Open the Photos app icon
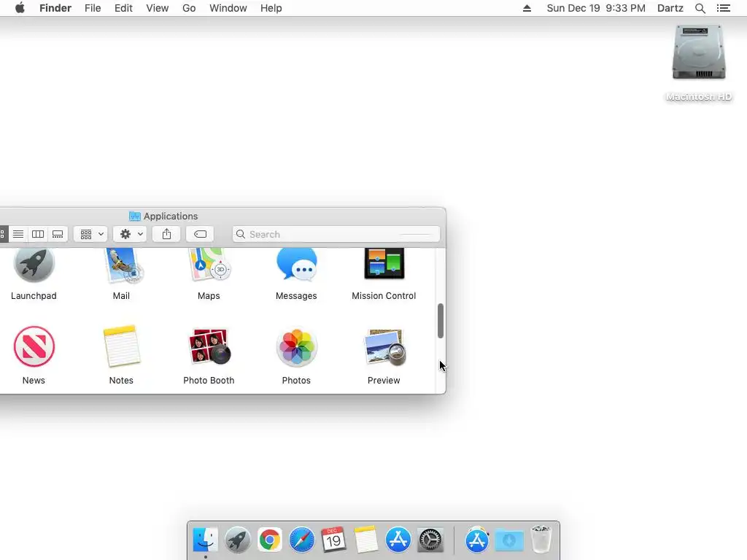This screenshot has height=560, width=747. click(296, 346)
